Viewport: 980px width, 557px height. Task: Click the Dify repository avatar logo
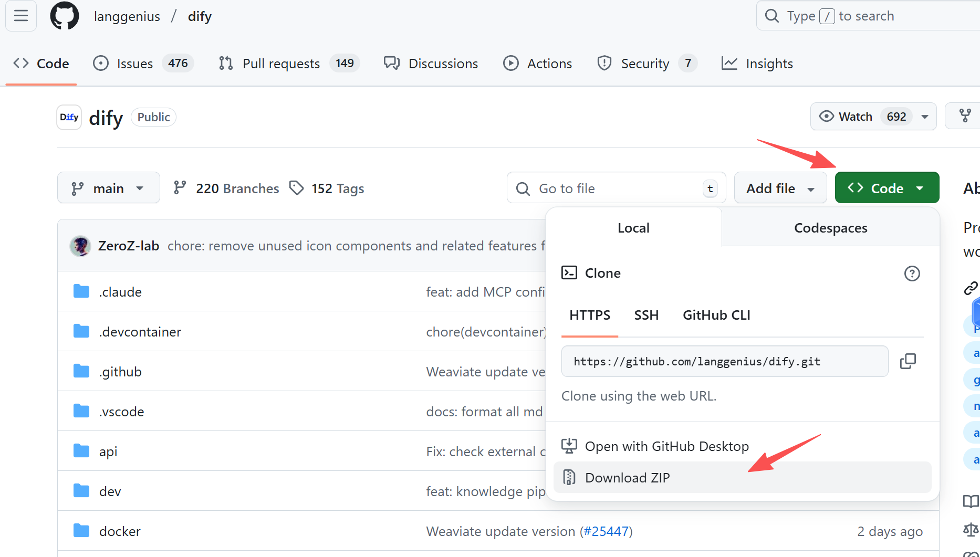tap(69, 117)
